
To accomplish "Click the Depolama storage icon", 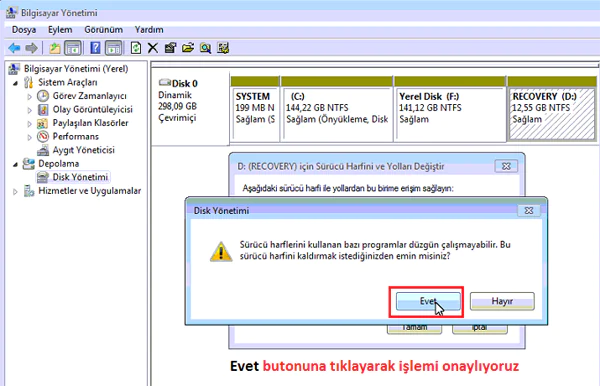I will click(28, 164).
